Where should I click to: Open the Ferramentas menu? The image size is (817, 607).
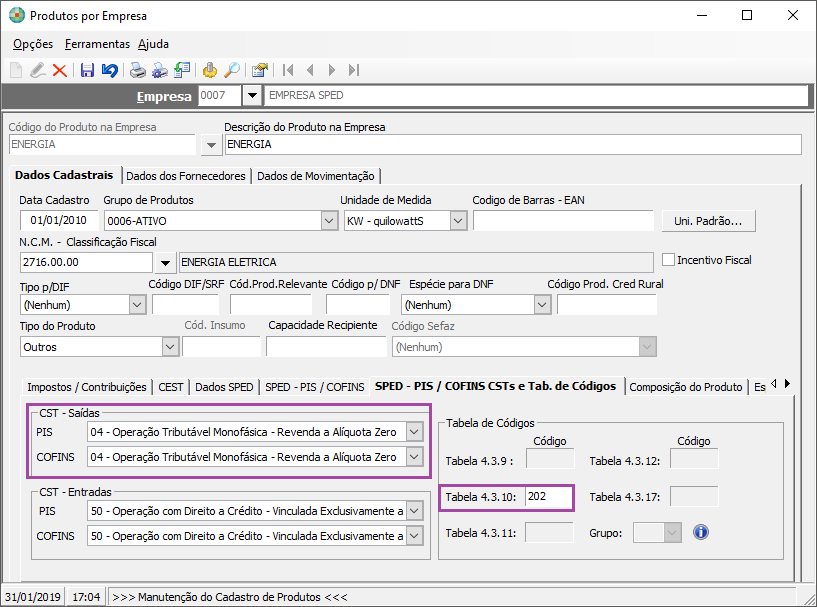(97, 44)
